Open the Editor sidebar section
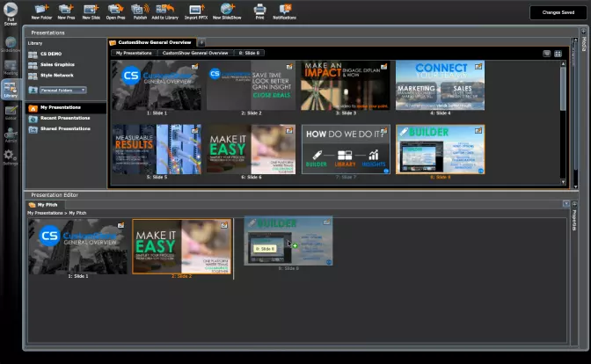591x364 pixels. (x=11, y=111)
